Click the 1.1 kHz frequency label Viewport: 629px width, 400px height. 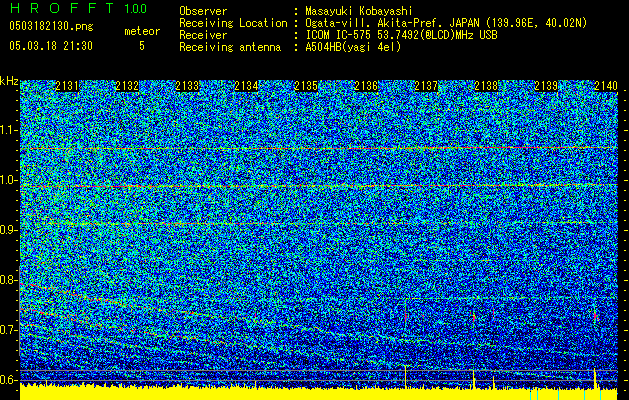pos(9,130)
